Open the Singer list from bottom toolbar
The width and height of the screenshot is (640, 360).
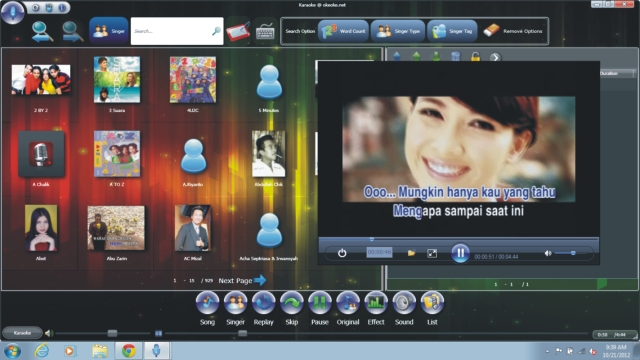(x=236, y=303)
